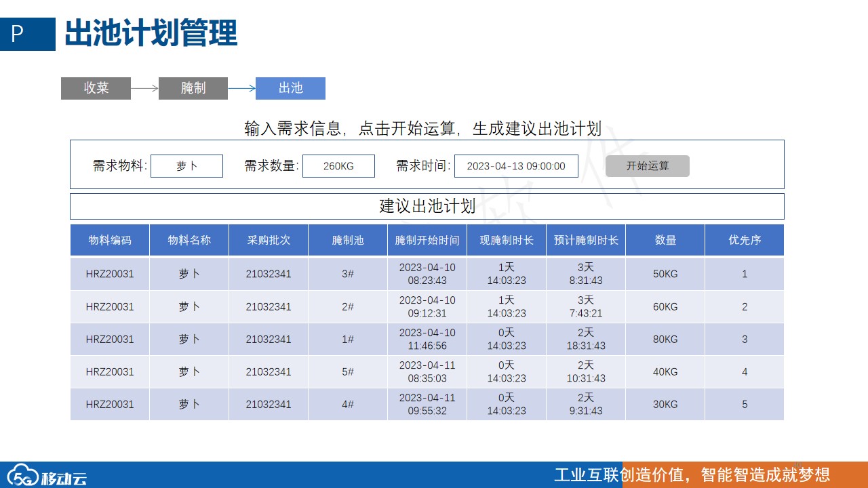This screenshot has width=868, height=488.
Task: Click the 3# pickling pool cell
Action: click(348, 274)
